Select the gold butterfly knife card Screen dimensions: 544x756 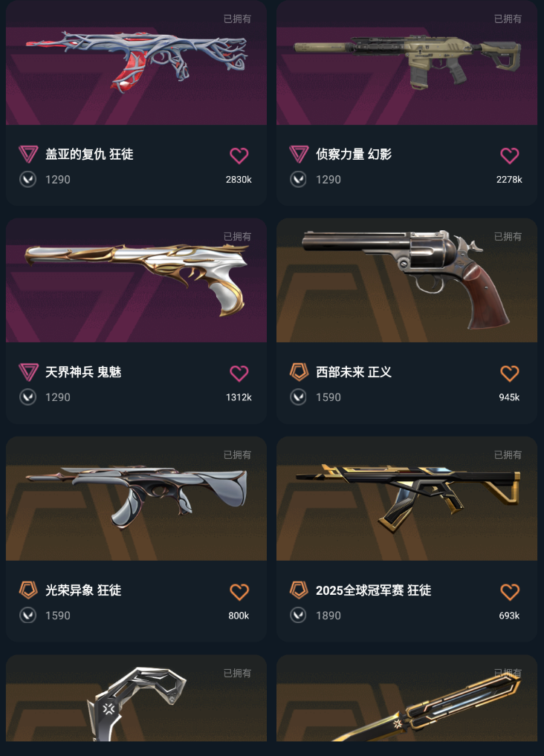[407, 698]
